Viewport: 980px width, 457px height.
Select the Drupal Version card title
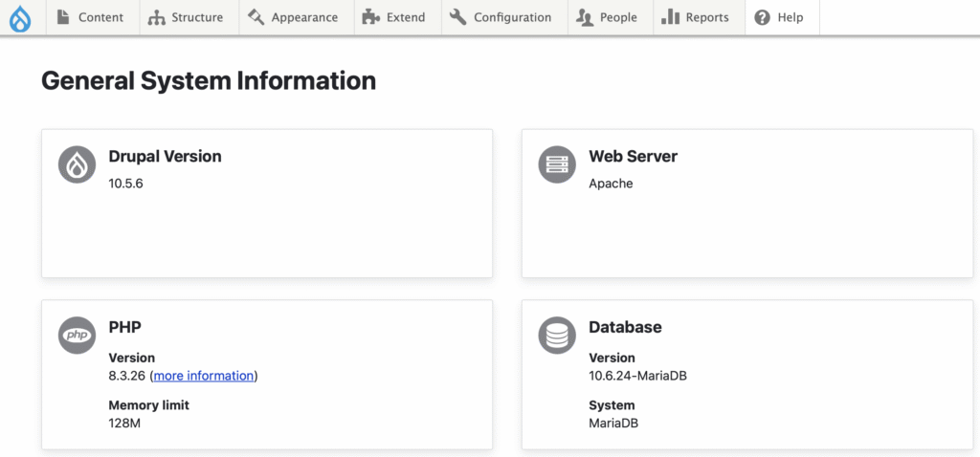(x=165, y=156)
